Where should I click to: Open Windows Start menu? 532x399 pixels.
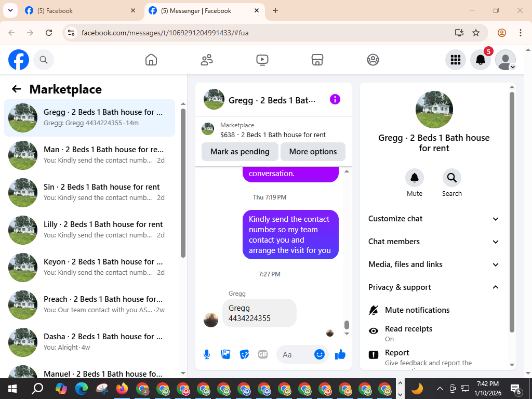pyautogui.click(x=12, y=389)
